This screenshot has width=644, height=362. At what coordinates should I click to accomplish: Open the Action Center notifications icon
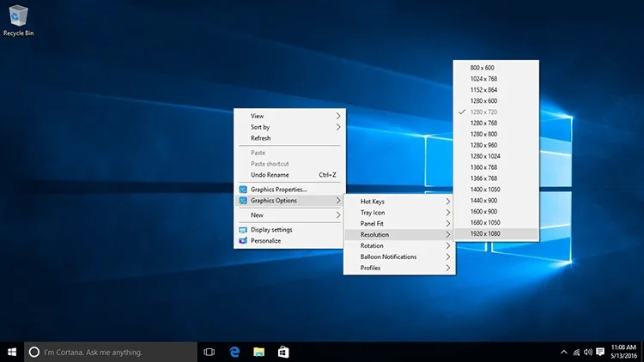click(600, 352)
